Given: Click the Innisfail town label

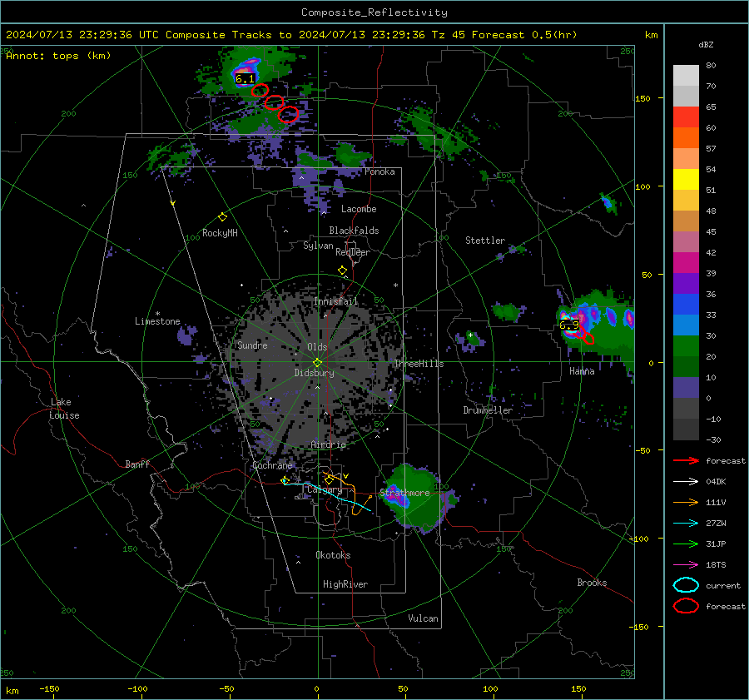Looking at the screenshot, I should point(335,301).
